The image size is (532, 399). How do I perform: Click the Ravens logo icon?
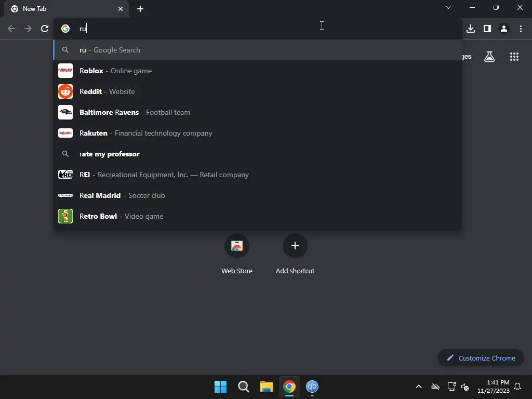(x=65, y=112)
